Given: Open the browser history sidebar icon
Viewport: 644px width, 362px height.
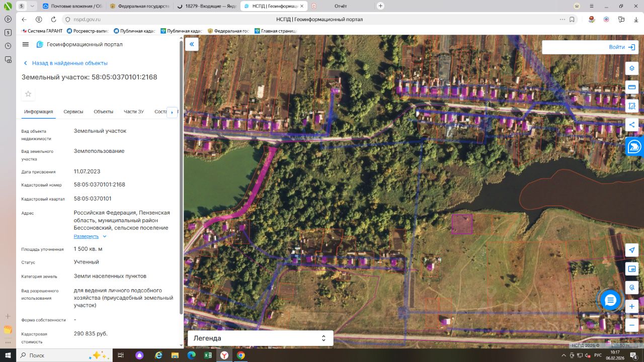Looking at the screenshot, I should pyautogui.click(x=8, y=46).
